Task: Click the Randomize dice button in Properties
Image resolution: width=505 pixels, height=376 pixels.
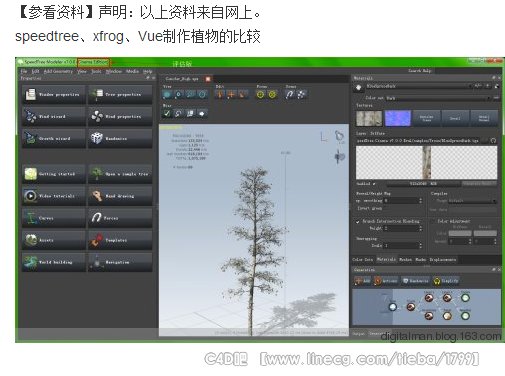Action: pos(120,138)
